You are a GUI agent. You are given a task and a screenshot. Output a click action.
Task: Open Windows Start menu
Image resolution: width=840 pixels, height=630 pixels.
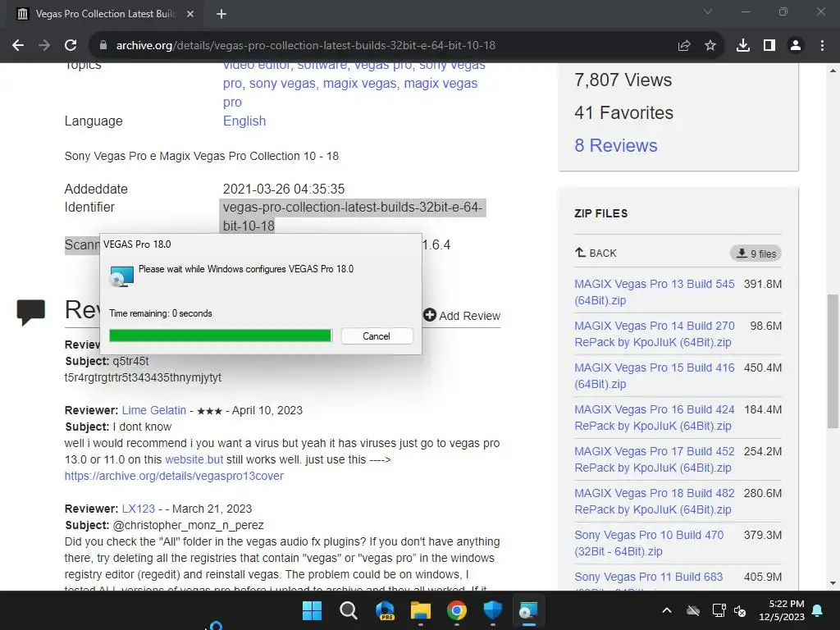[312, 610]
